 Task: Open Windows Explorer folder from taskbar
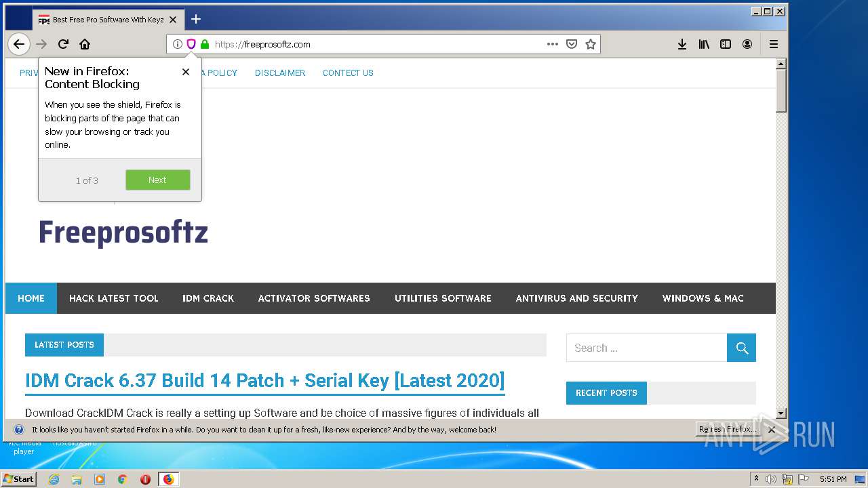click(x=77, y=479)
